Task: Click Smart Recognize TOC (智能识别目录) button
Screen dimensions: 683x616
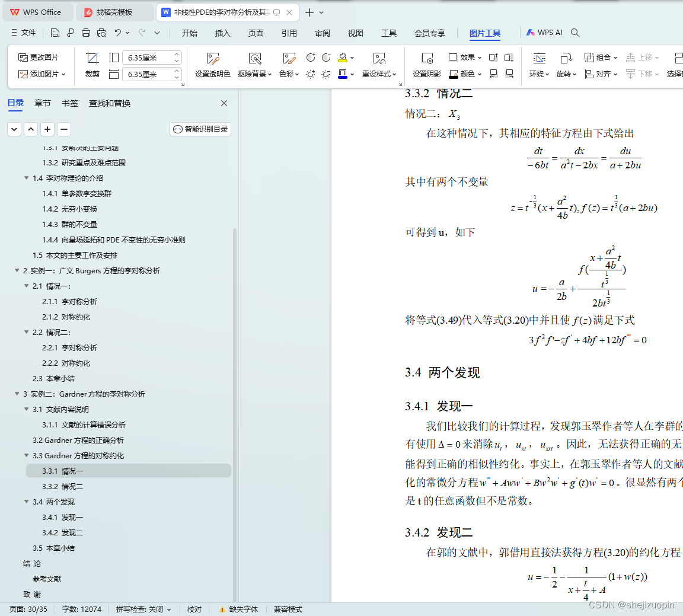Action: (x=200, y=129)
